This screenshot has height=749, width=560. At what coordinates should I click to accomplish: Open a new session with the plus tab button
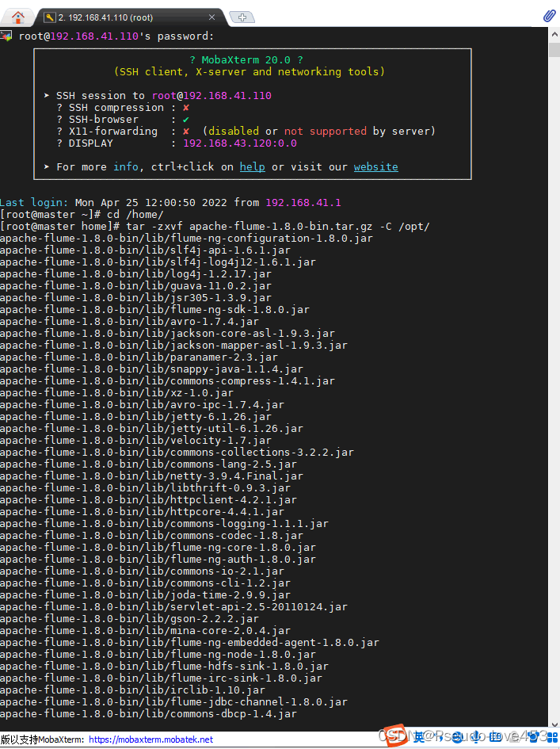[x=243, y=16]
